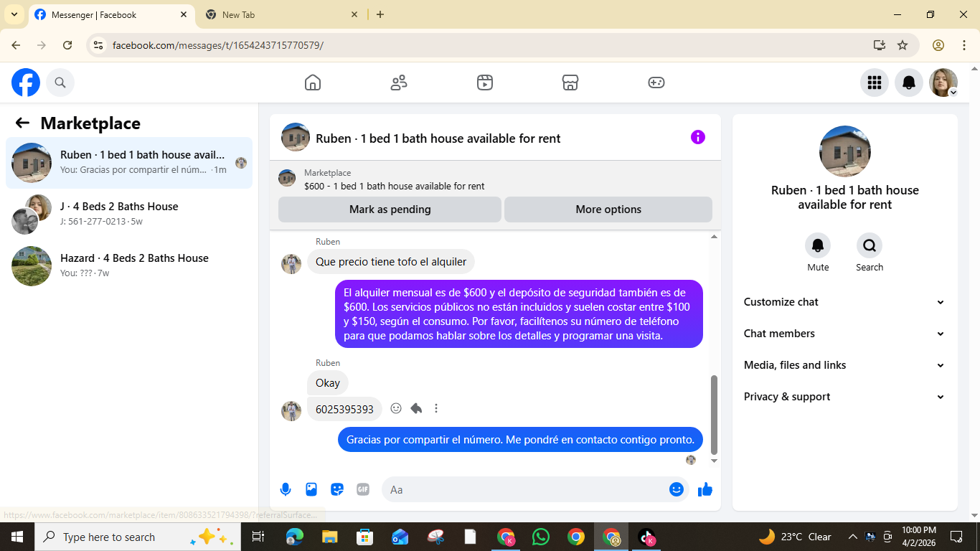Screen dimensions: 980x551
Task: Open a new browser tab with plus
Action: pyautogui.click(x=380, y=14)
